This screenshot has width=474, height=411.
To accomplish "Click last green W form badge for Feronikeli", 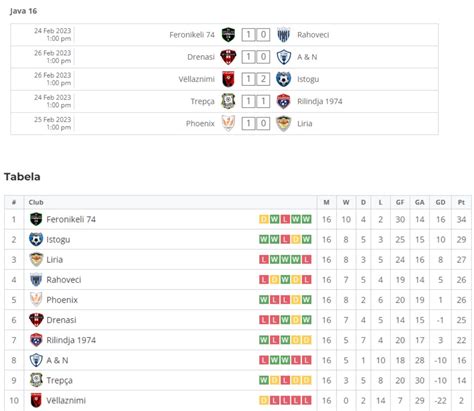I will pos(306,219).
